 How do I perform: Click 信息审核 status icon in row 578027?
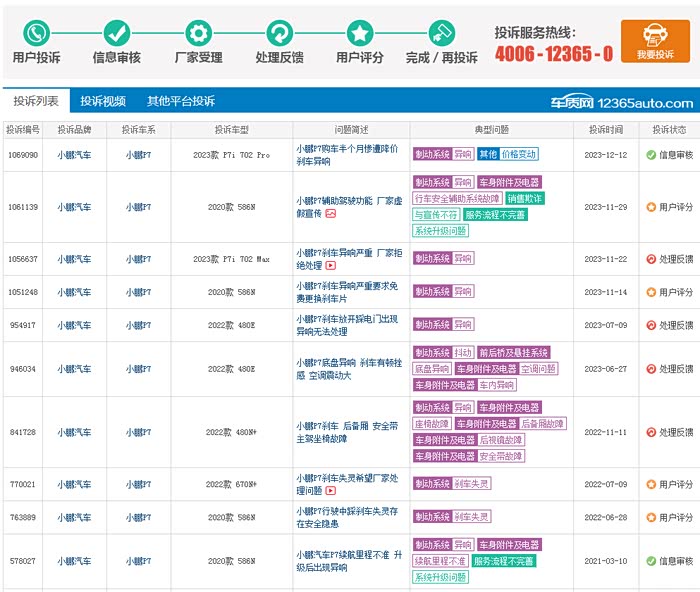(651, 561)
